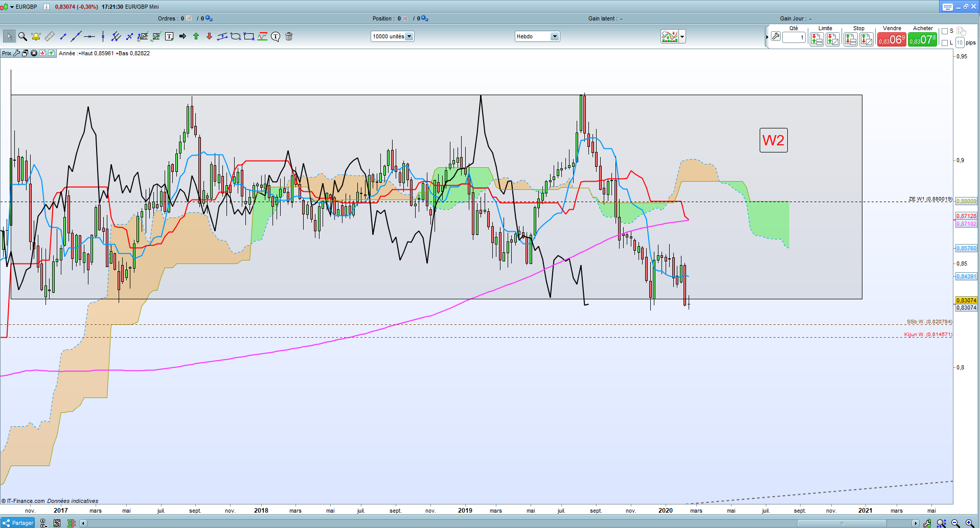Activate the magnifier zoom tool
Viewport: 980px width, 528px height.
tap(22, 36)
